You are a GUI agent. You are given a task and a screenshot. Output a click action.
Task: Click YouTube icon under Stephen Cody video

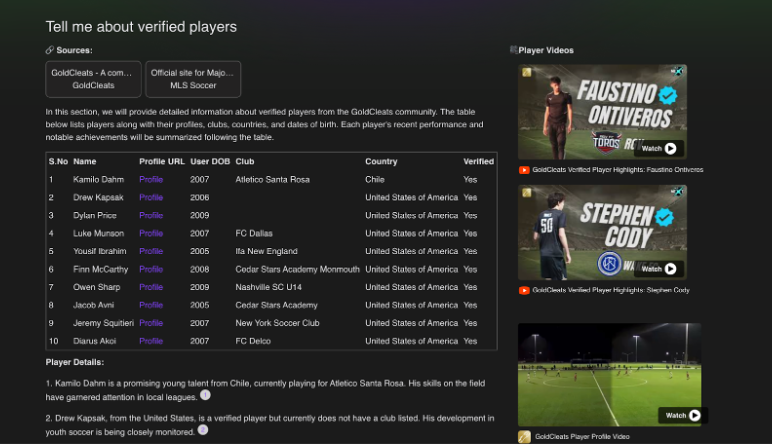(524, 290)
